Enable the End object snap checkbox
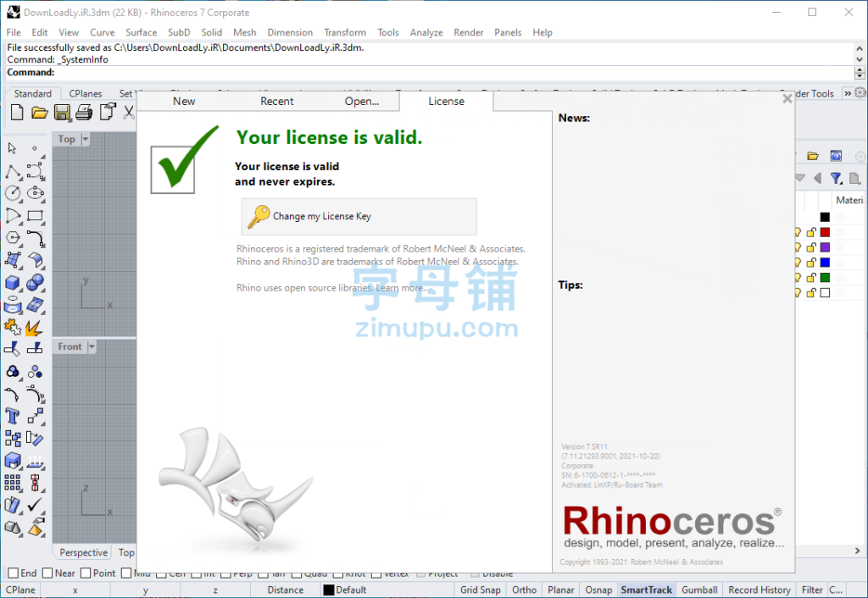This screenshot has height=598, width=868. [14, 573]
